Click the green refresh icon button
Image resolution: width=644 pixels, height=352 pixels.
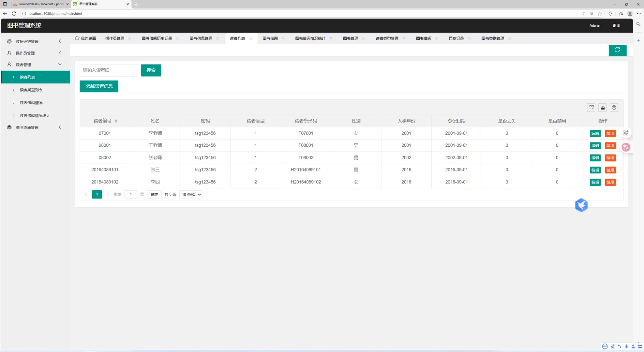click(617, 50)
